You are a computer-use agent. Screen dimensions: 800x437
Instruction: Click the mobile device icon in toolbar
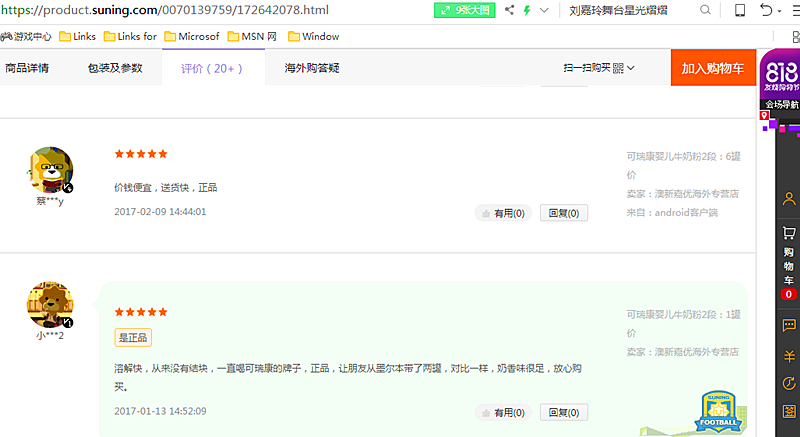(x=740, y=10)
